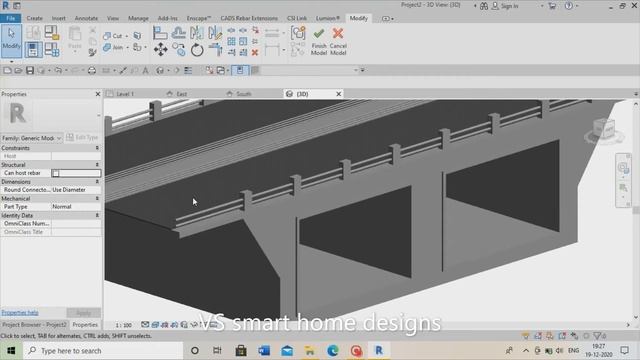
Task: Click the Print quick access icon
Action: coord(92,70)
